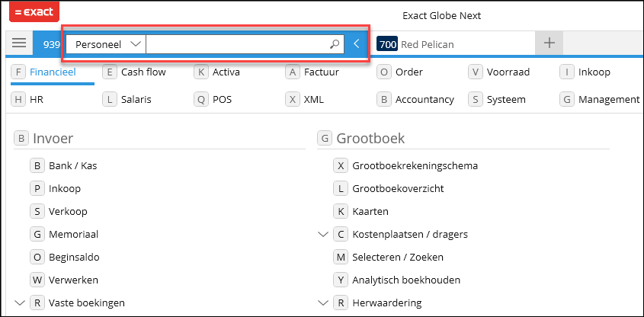
Task: Click the G badge beside Grootboek heading
Action: tap(325, 139)
